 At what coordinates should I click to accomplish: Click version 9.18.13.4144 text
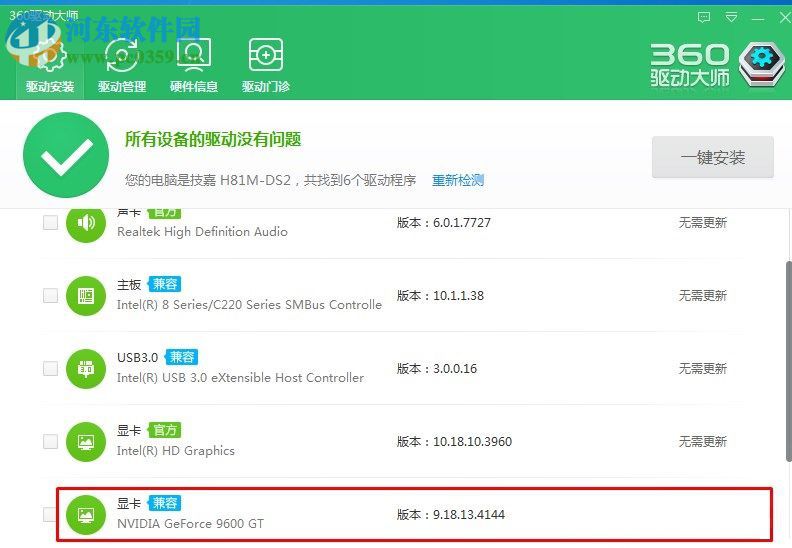click(469, 515)
